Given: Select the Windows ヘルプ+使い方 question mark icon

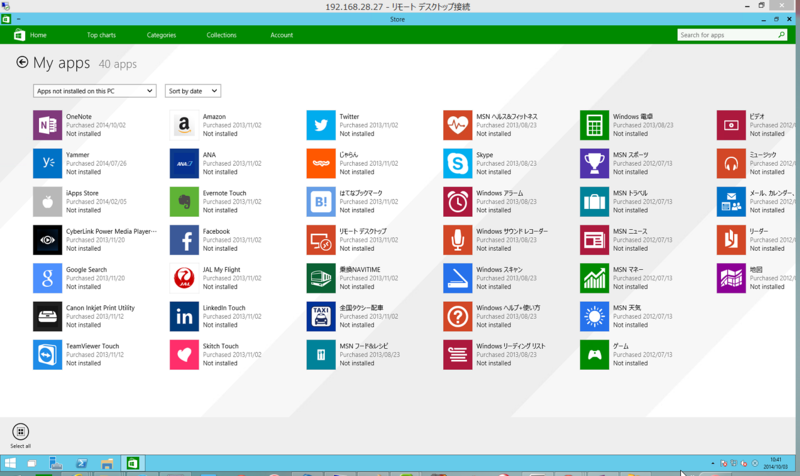Looking at the screenshot, I should click(x=458, y=316).
